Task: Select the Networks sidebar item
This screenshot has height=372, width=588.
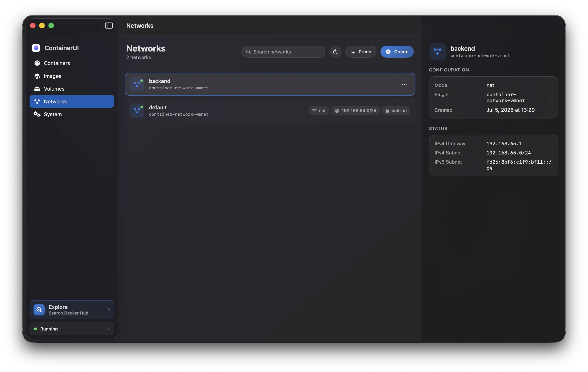Action: [72, 101]
